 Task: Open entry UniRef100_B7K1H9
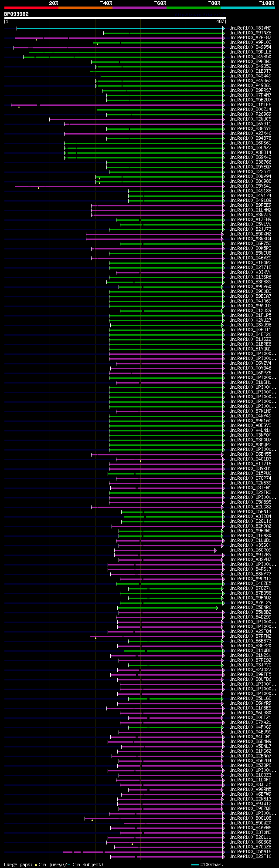pos(250,411)
